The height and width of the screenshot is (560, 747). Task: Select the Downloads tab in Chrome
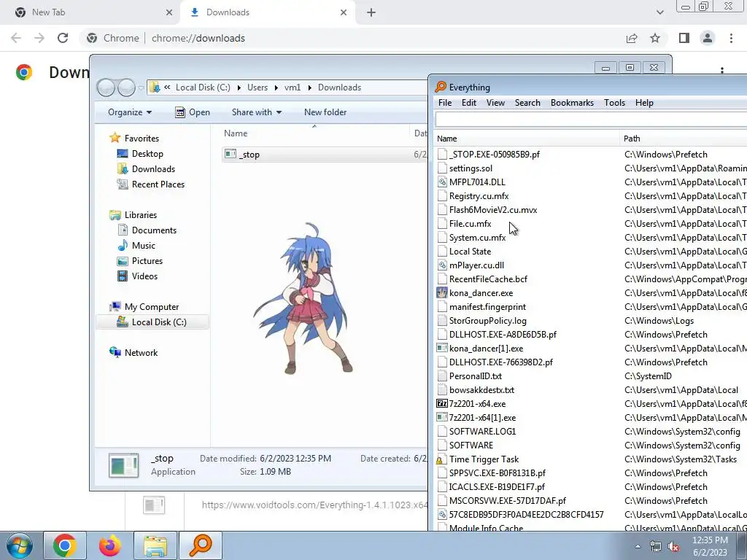point(268,12)
